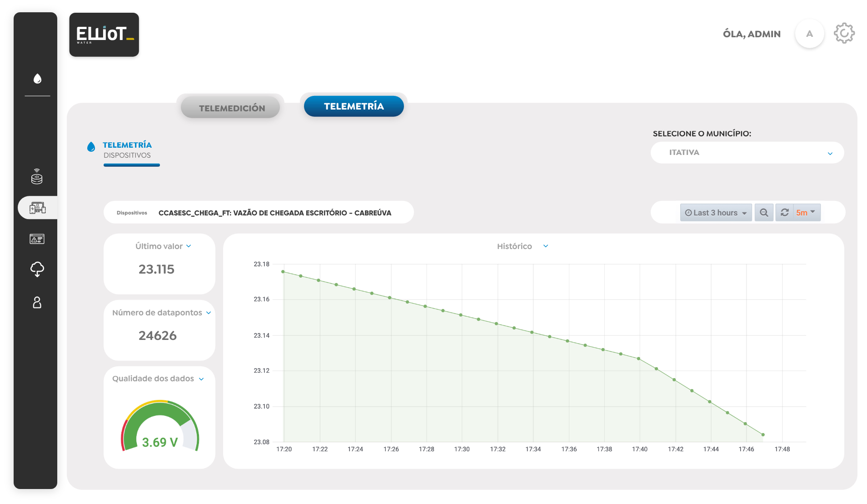Click the ÓLA, ADMIN greeting text
867x504 pixels.
pyautogui.click(x=752, y=34)
